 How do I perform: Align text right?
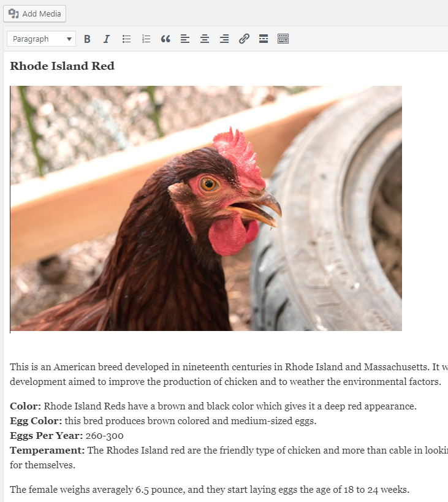tap(224, 39)
